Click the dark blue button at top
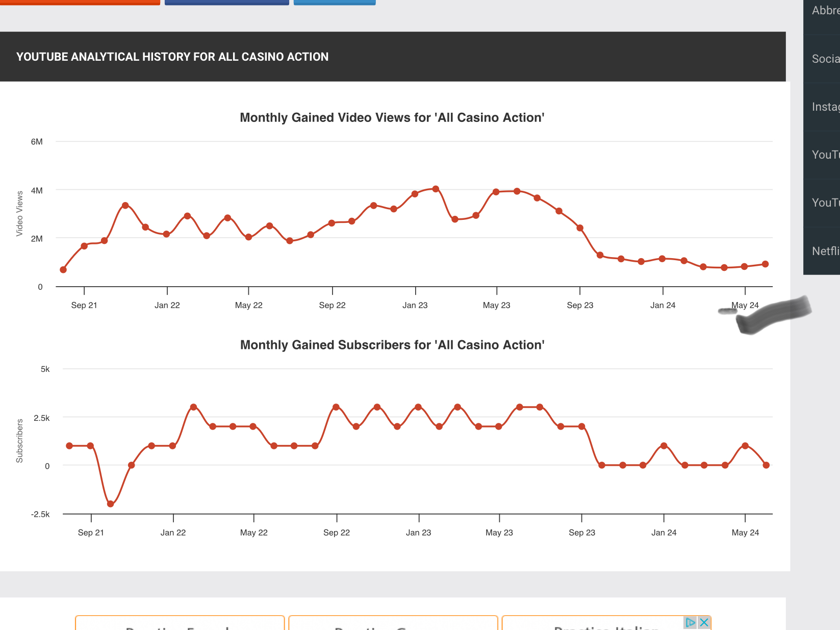 click(226, 2)
